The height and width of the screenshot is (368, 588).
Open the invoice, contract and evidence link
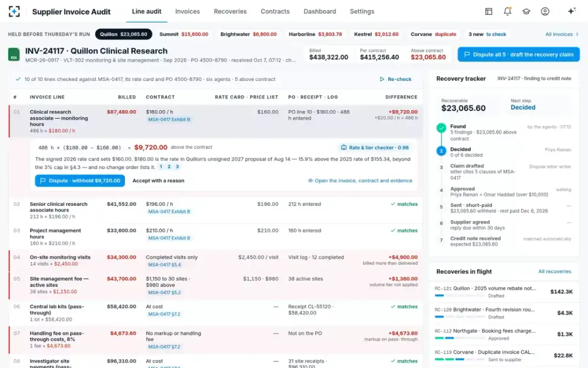(360, 181)
